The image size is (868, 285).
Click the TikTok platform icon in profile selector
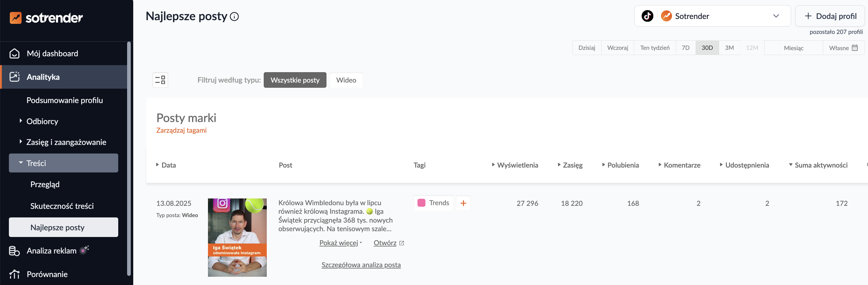pos(647,16)
